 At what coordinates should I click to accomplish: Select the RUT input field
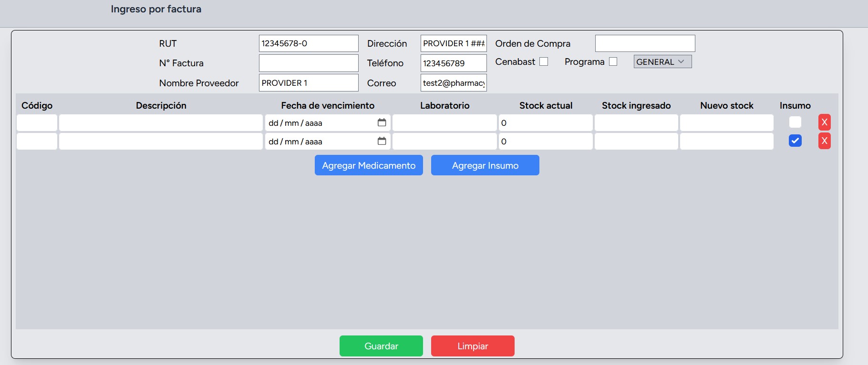tap(309, 43)
